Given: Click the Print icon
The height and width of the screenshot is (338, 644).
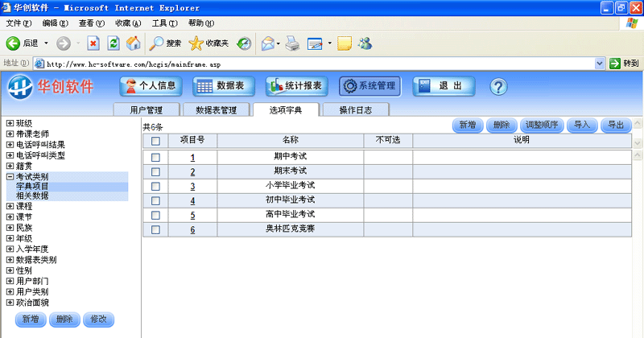Looking at the screenshot, I should [292, 43].
